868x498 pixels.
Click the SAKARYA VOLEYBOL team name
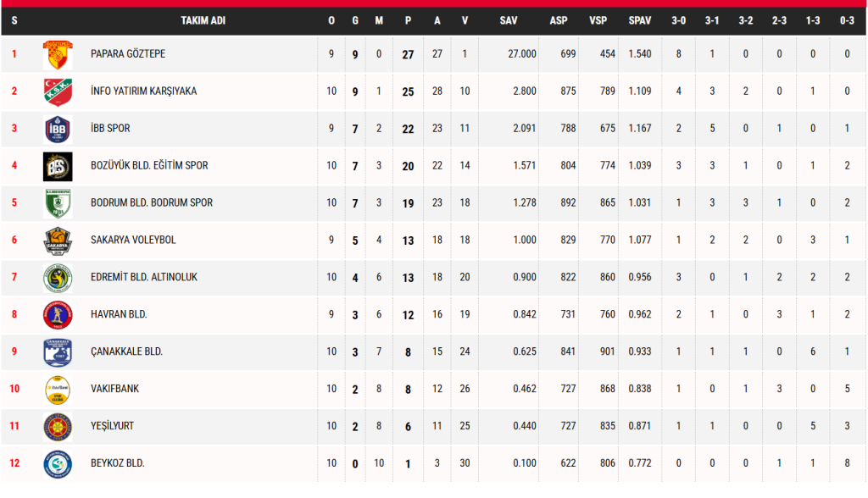(x=133, y=241)
